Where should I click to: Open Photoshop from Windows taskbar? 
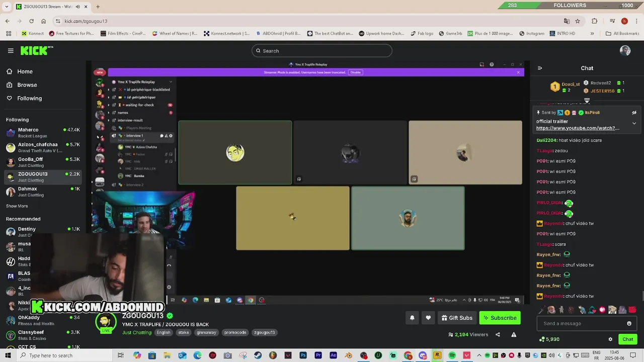click(x=303, y=355)
